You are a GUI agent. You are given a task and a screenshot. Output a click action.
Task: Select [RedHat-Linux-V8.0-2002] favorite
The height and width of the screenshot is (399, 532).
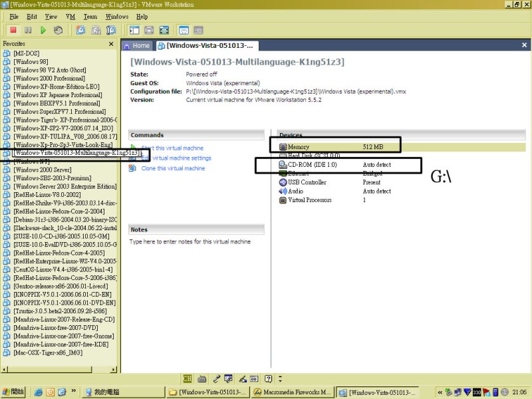pyautogui.click(x=47, y=195)
